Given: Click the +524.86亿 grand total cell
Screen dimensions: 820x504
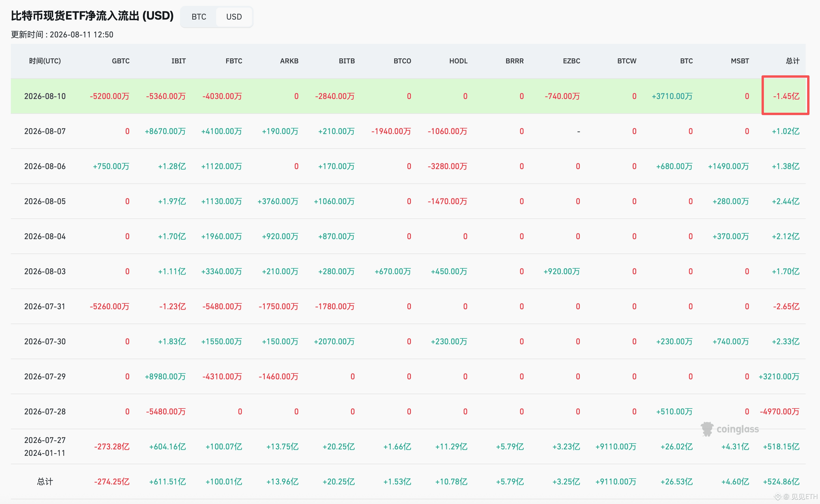Looking at the screenshot, I should click(x=781, y=481).
